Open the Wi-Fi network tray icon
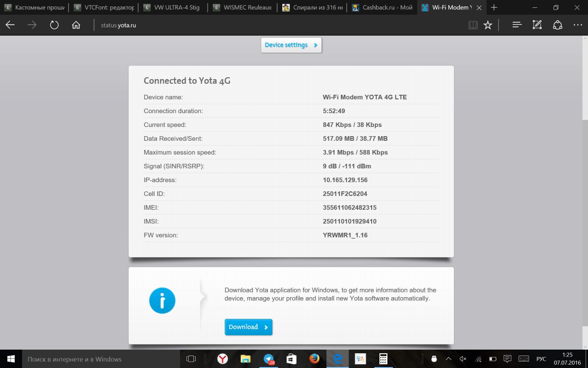The image size is (588, 368). click(x=478, y=359)
